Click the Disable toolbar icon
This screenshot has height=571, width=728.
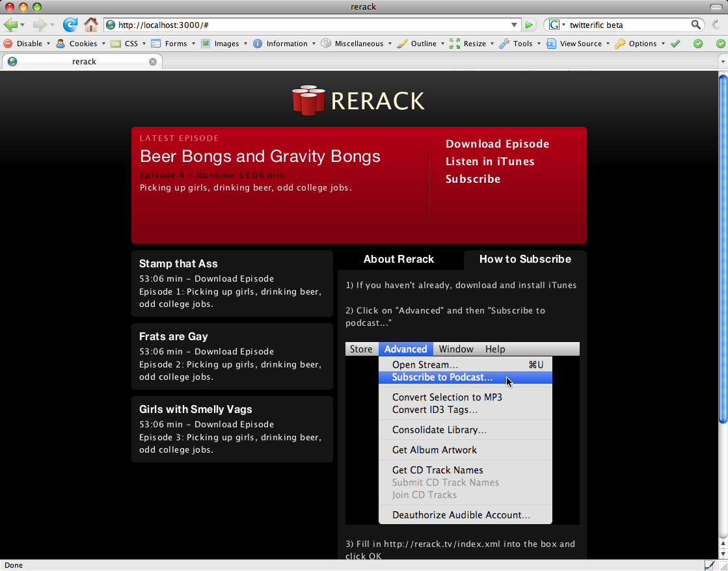click(8, 44)
